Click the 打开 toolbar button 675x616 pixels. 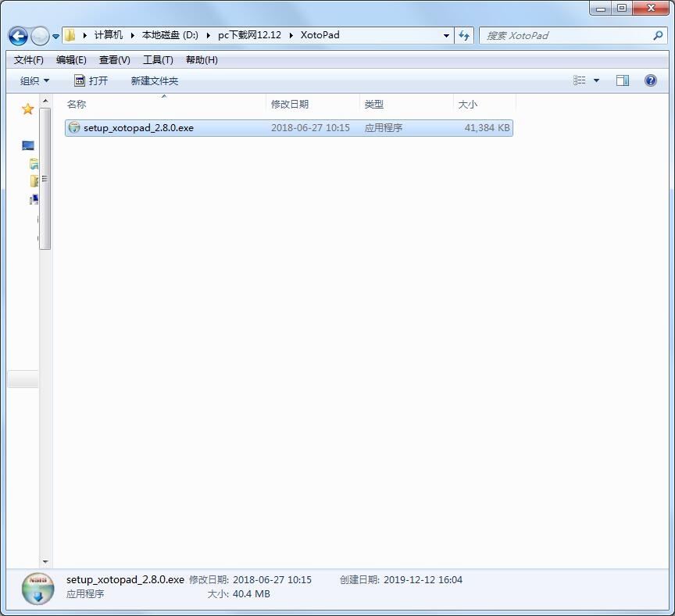91,81
